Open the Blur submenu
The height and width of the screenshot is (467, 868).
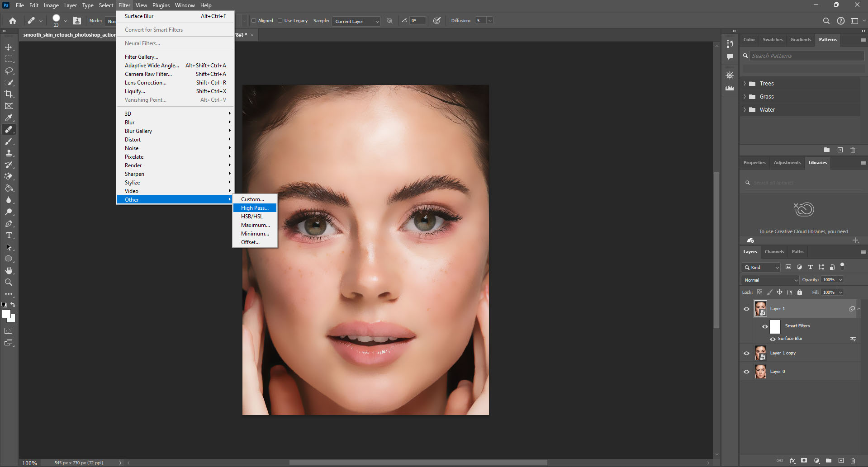coord(175,123)
